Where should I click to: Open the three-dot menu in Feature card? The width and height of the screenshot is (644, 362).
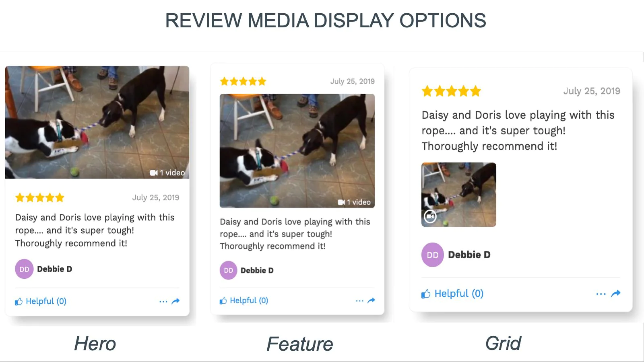(359, 300)
